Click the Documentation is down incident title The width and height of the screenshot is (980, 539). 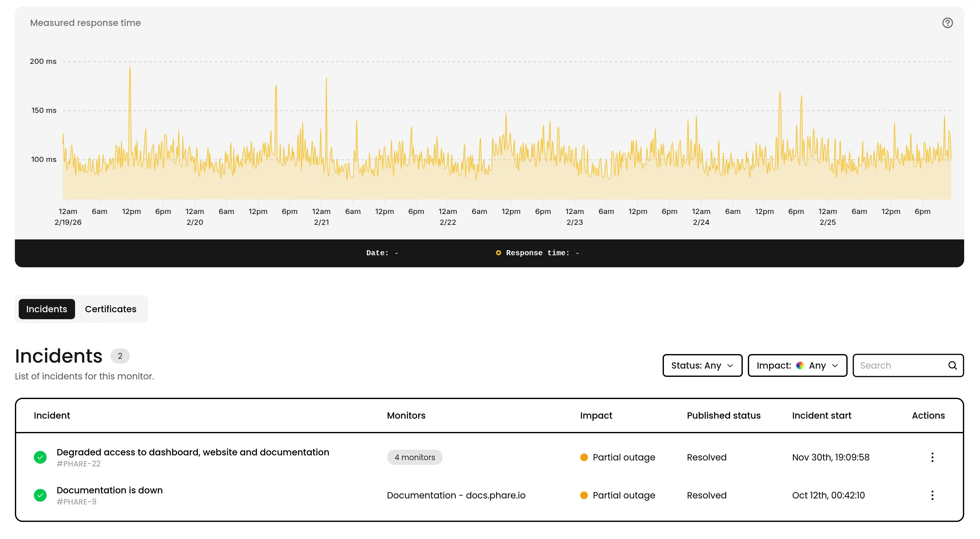(x=110, y=490)
